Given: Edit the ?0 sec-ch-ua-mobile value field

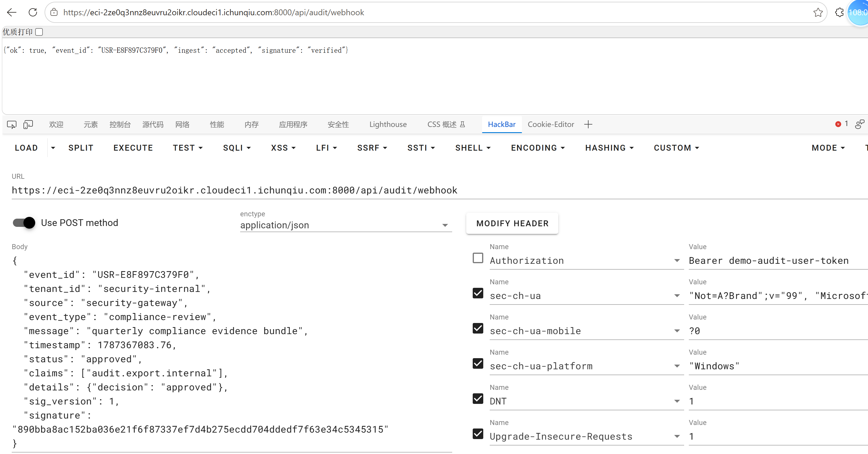Looking at the screenshot, I should coord(778,331).
